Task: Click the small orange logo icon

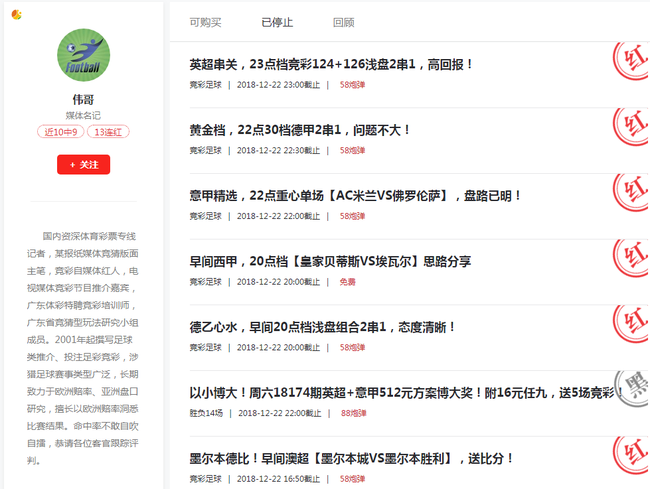Action: (x=17, y=15)
